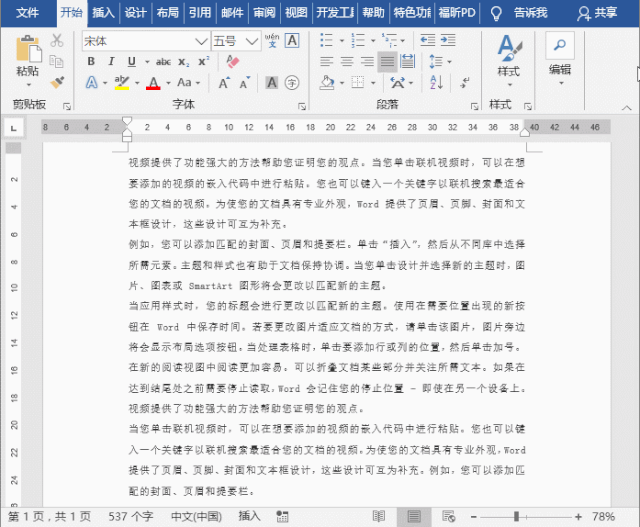640x527 pixels.
Task: Toggle strikethrough abc formatting
Action: (163, 62)
